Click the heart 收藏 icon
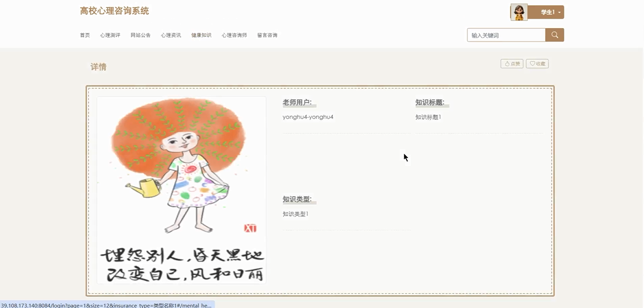 [x=532, y=64]
